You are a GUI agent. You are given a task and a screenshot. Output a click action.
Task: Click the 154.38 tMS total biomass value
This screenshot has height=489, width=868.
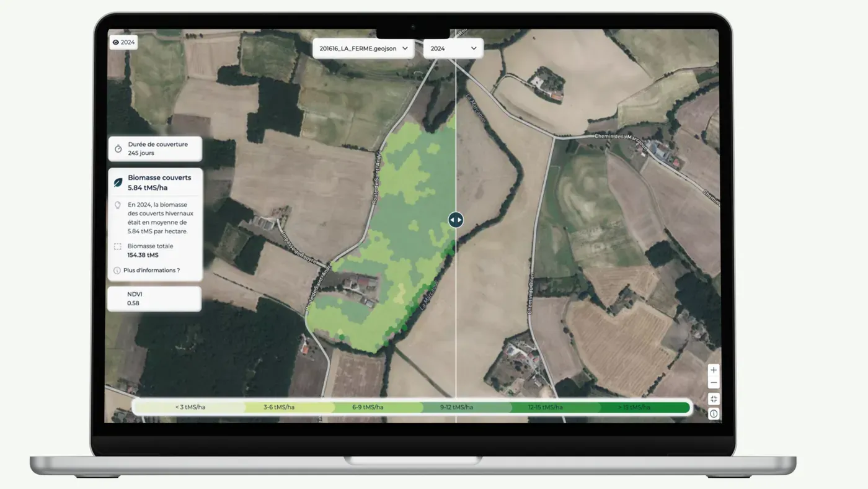coord(143,255)
